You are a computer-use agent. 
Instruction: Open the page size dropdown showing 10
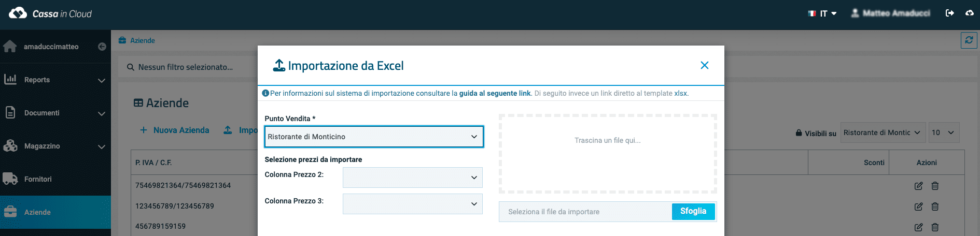(x=944, y=132)
